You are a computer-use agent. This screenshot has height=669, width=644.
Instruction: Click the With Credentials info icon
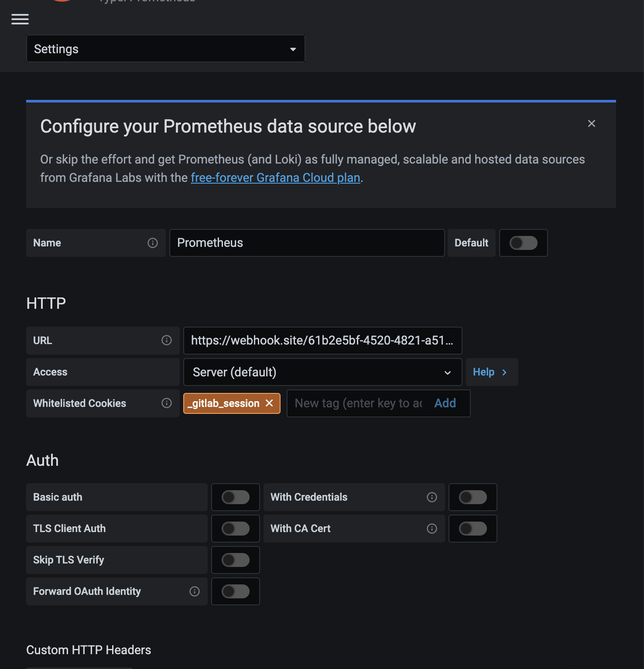[432, 497]
